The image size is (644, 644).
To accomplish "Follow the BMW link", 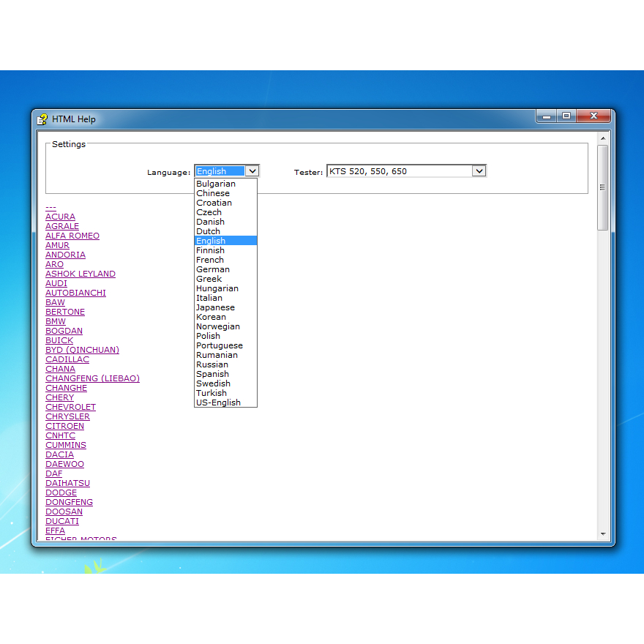I will (56, 321).
